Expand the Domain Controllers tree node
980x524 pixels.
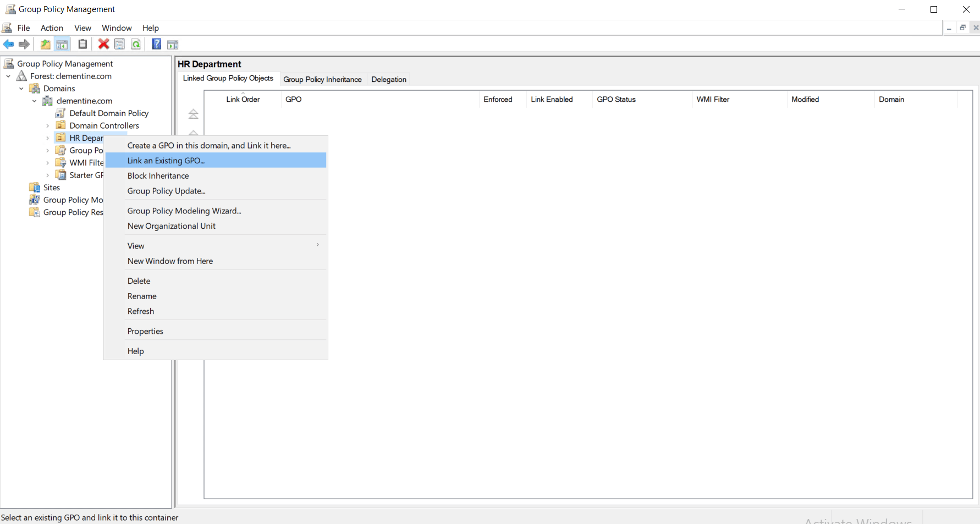tap(48, 126)
